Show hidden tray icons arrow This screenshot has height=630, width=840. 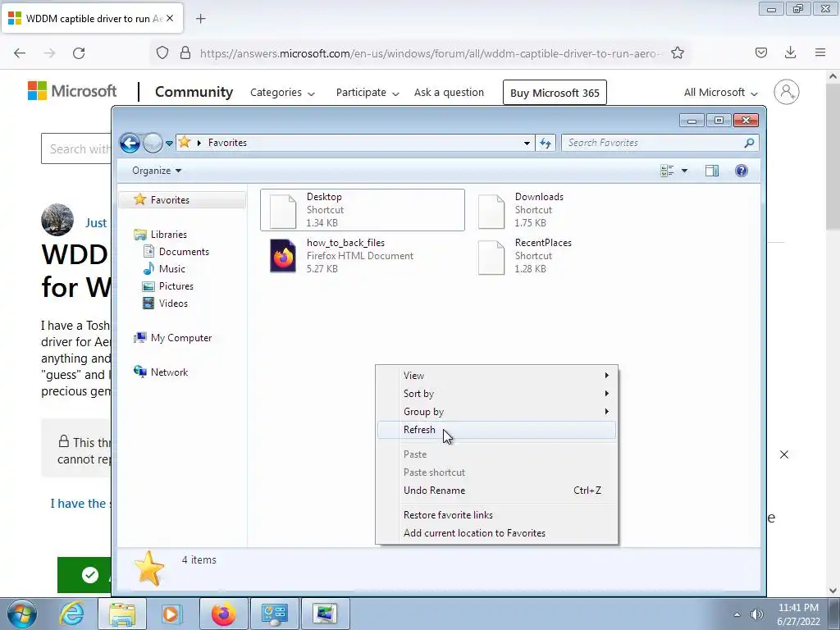pos(737,614)
